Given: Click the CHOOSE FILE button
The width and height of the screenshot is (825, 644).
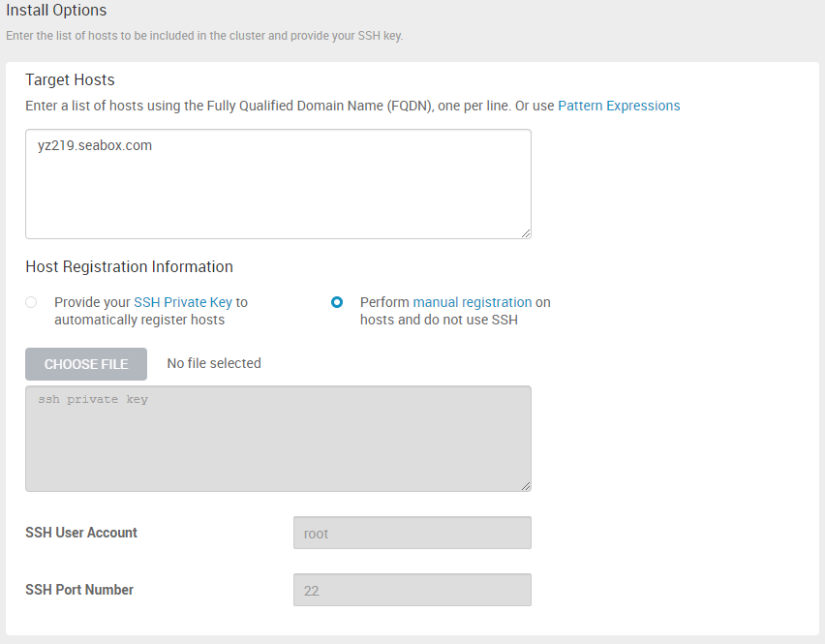Looking at the screenshot, I should click(86, 364).
